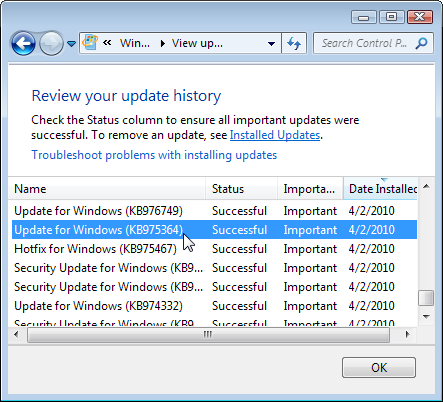
Task: Click the vertical scrollbar up arrow
Action: [426, 186]
